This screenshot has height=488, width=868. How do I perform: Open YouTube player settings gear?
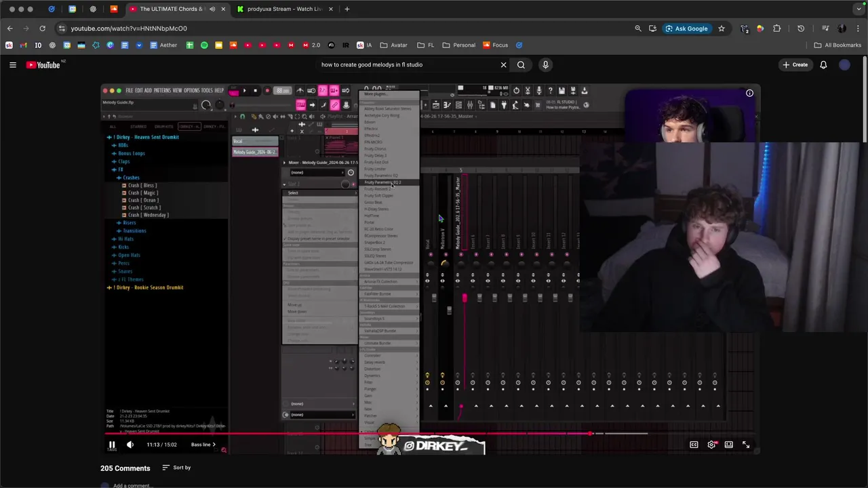tap(711, 445)
